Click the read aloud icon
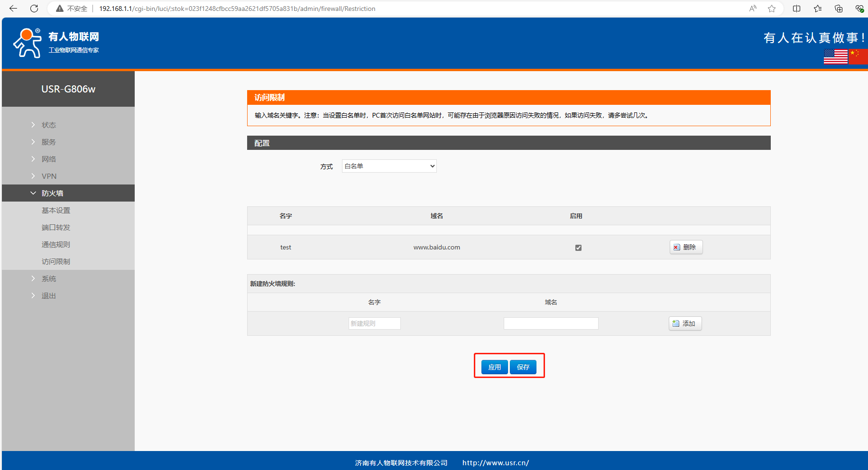 tap(753, 9)
